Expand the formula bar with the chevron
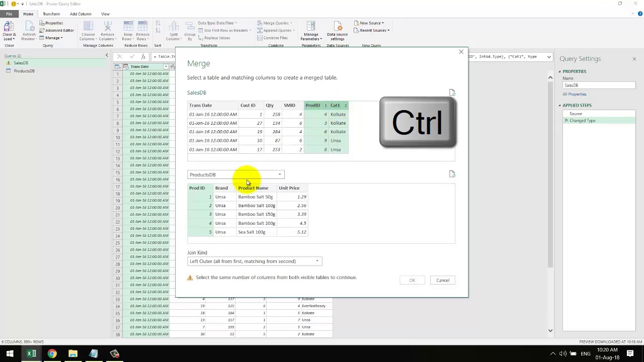This screenshot has width=644, height=362. (x=549, y=57)
